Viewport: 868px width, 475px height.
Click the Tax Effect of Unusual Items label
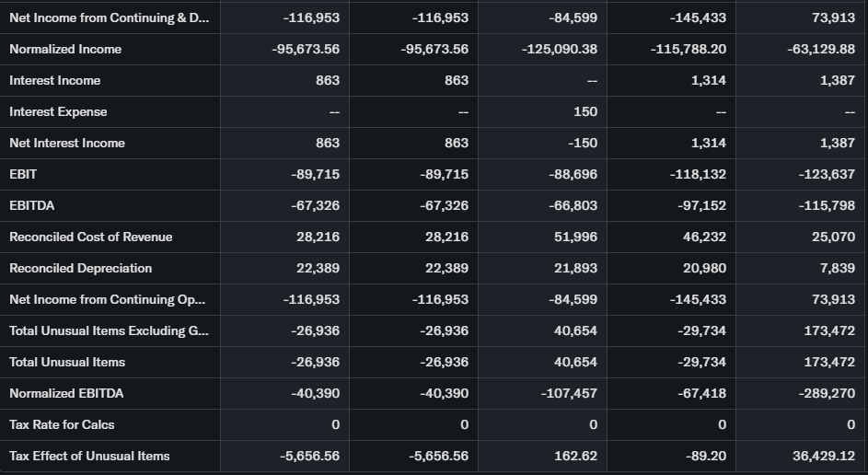[x=89, y=456]
